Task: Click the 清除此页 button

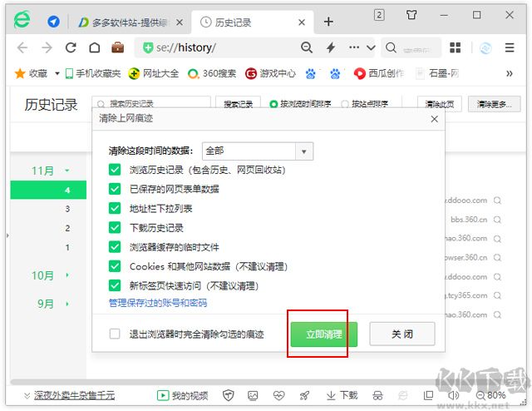Action: [x=440, y=104]
